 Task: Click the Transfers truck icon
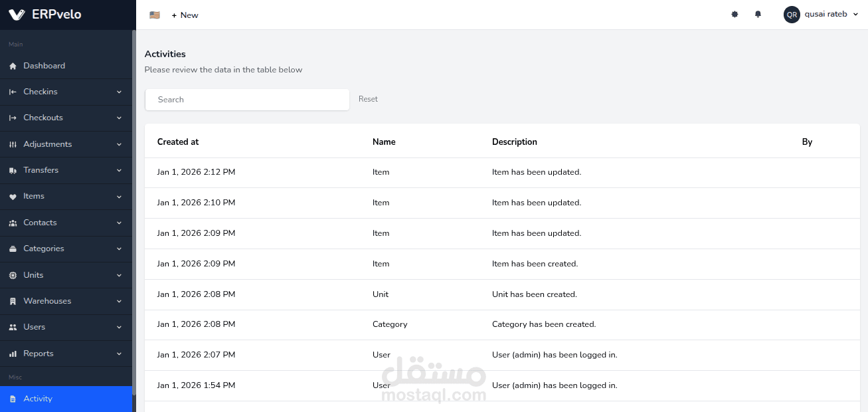tap(13, 171)
